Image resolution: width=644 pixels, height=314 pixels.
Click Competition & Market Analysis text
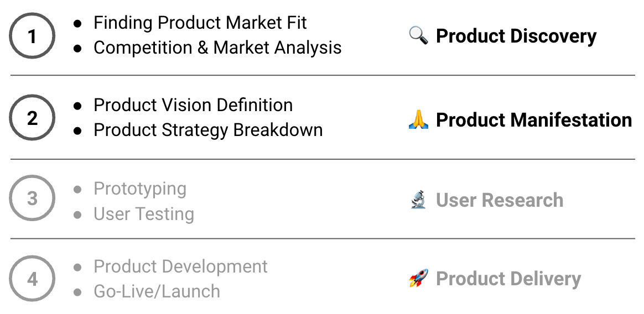217,48
